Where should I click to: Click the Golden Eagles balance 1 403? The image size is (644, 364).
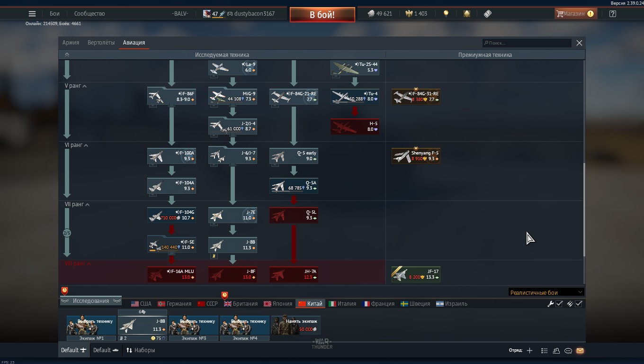[x=416, y=14]
